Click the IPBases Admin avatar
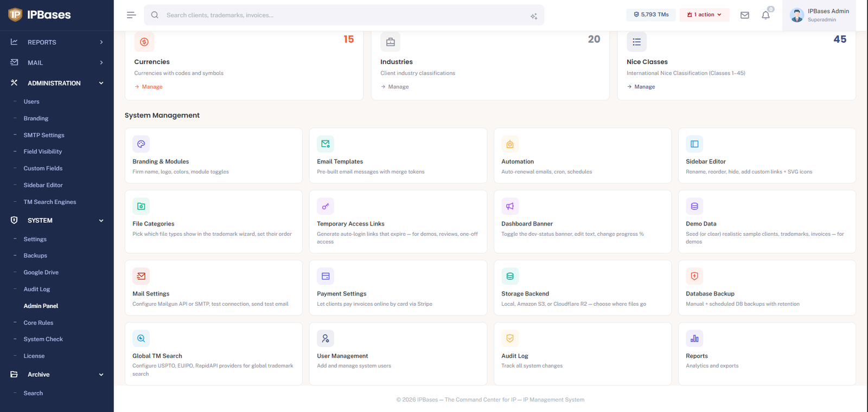The width and height of the screenshot is (868, 412). [797, 15]
